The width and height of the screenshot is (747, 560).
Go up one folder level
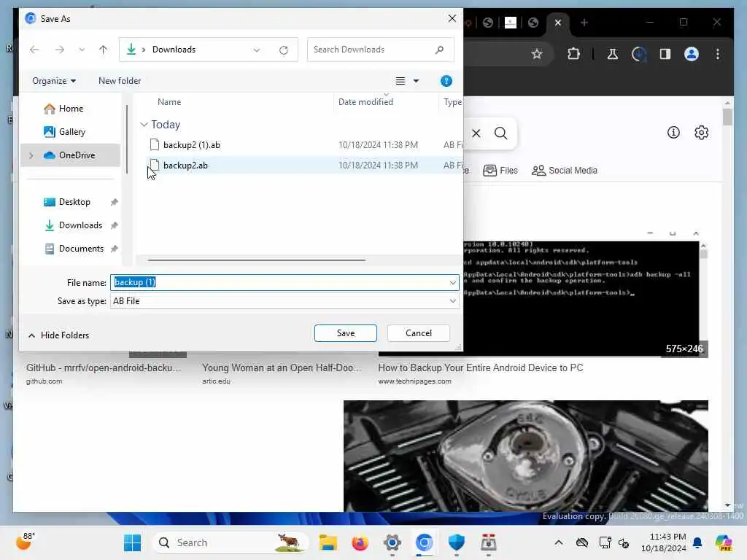[104, 50]
